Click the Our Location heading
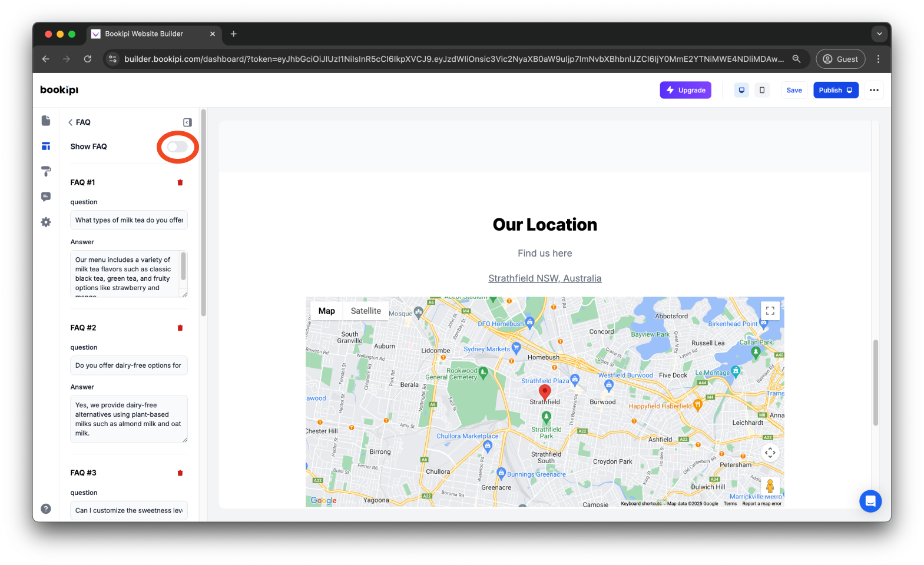The width and height of the screenshot is (924, 565). point(545,225)
